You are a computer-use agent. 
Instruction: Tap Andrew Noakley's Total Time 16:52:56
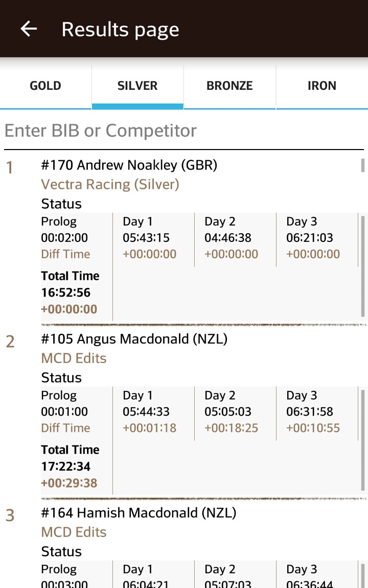click(x=66, y=292)
